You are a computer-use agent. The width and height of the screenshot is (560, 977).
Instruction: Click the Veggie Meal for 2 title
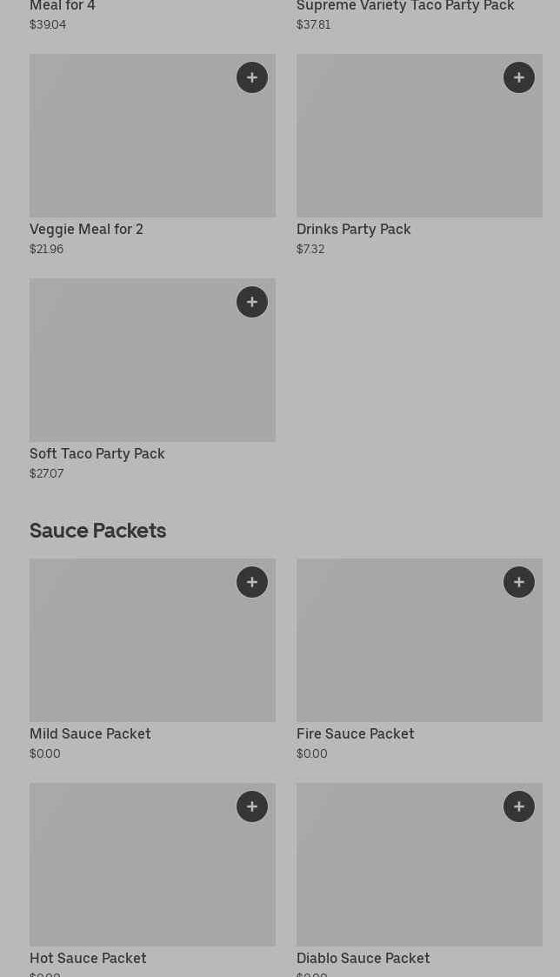click(x=86, y=230)
